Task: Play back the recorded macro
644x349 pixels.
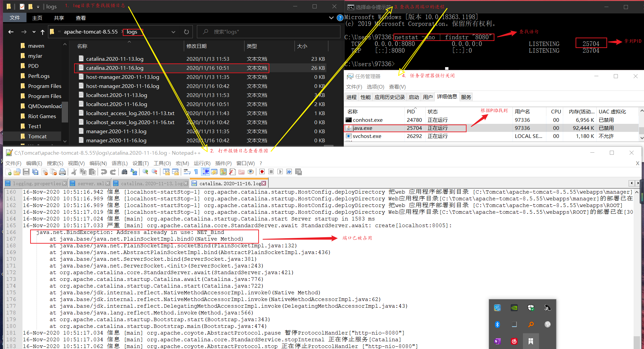Action: pyautogui.click(x=280, y=172)
